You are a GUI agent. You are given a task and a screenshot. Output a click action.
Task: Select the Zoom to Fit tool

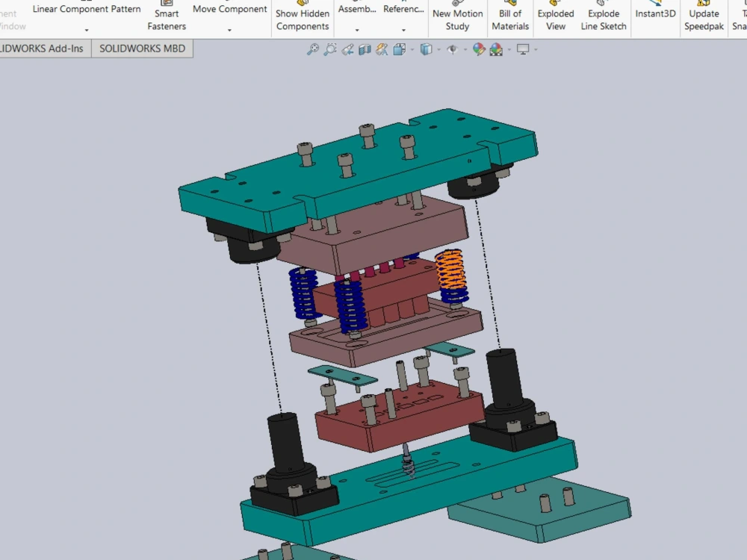(x=312, y=49)
